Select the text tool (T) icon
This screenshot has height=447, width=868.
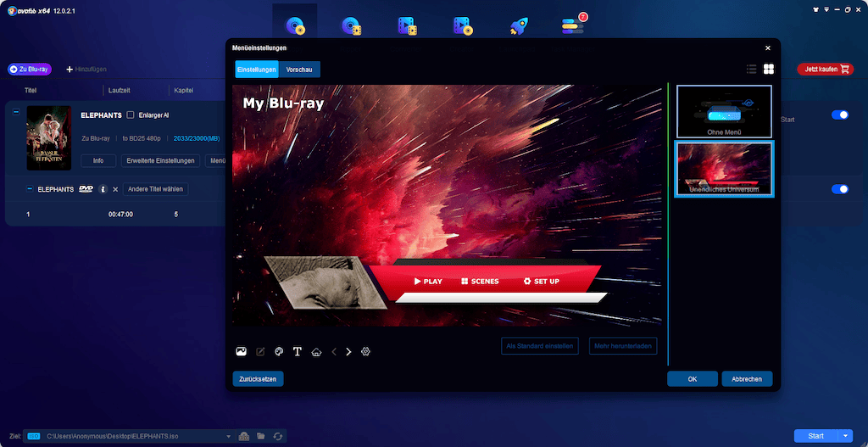point(298,351)
